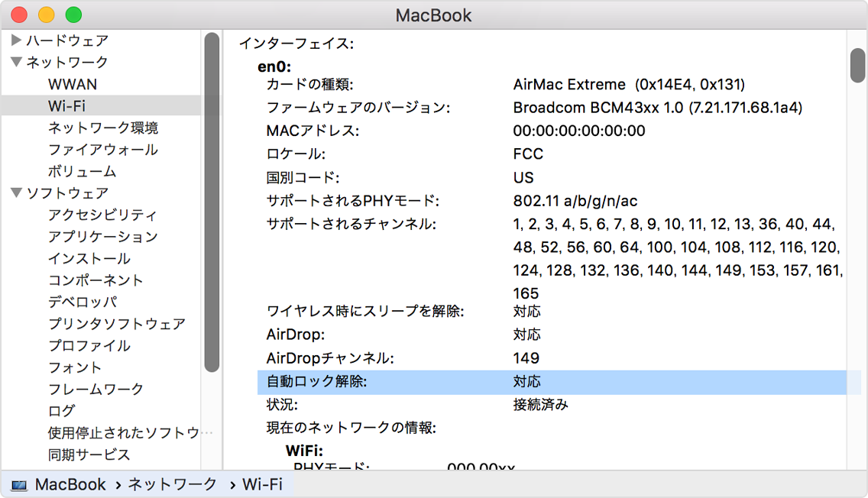Select the 状況: label
This screenshot has width=868, height=498.
point(282,405)
